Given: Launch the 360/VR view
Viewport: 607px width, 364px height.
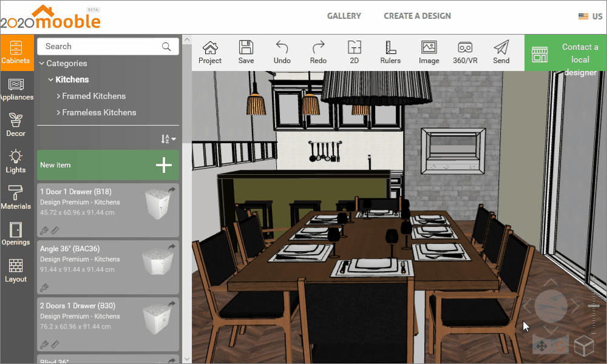Looking at the screenshot, I should (x=465, y=53).
